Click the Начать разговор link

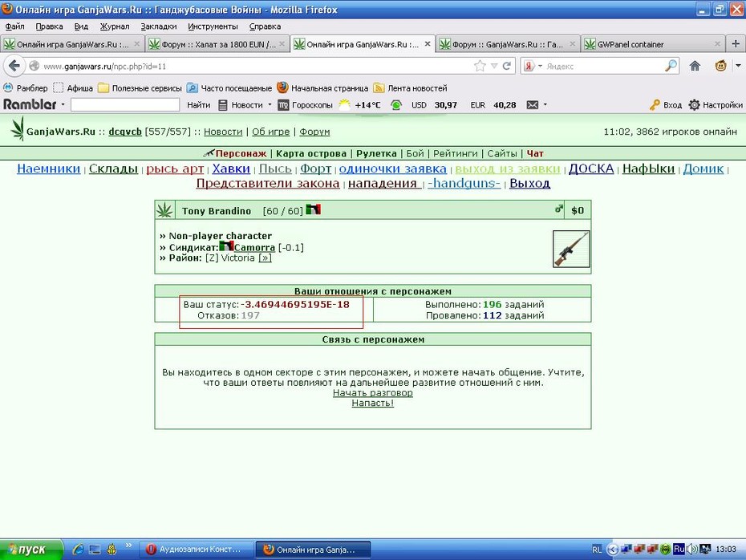pos(372,393)
